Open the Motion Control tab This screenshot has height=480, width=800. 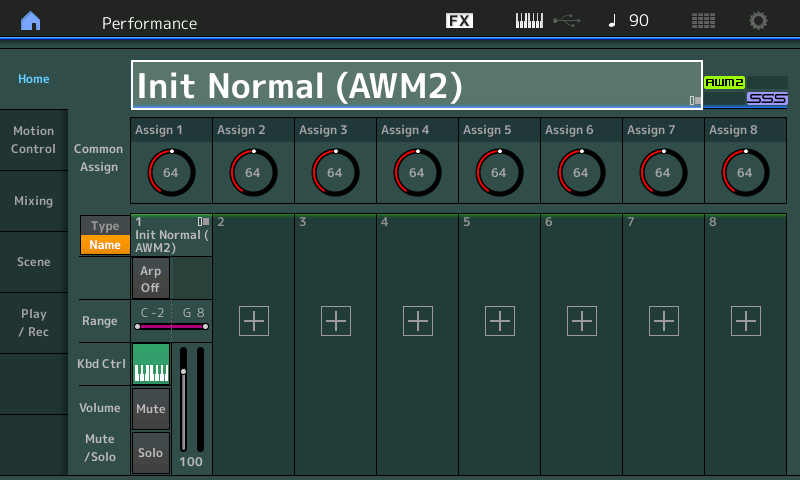pos(33,140)
